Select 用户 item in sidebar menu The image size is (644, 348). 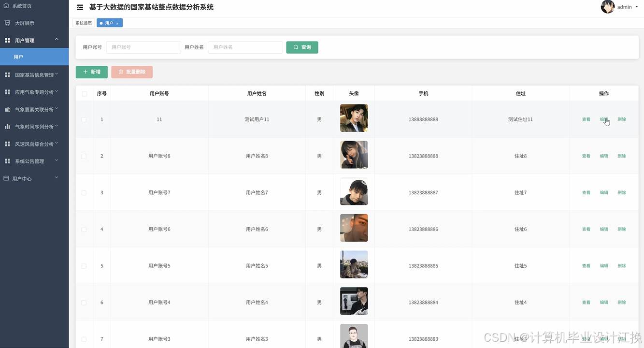tap(18, 57)
